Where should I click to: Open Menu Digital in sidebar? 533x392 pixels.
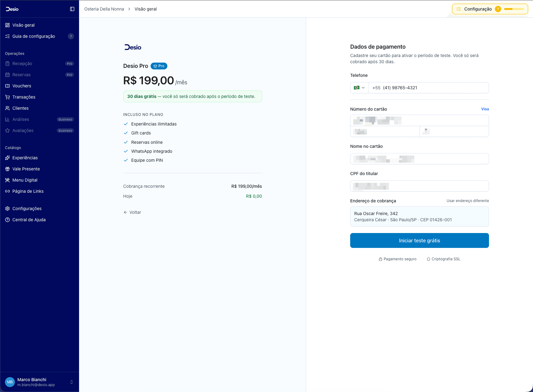40,180
